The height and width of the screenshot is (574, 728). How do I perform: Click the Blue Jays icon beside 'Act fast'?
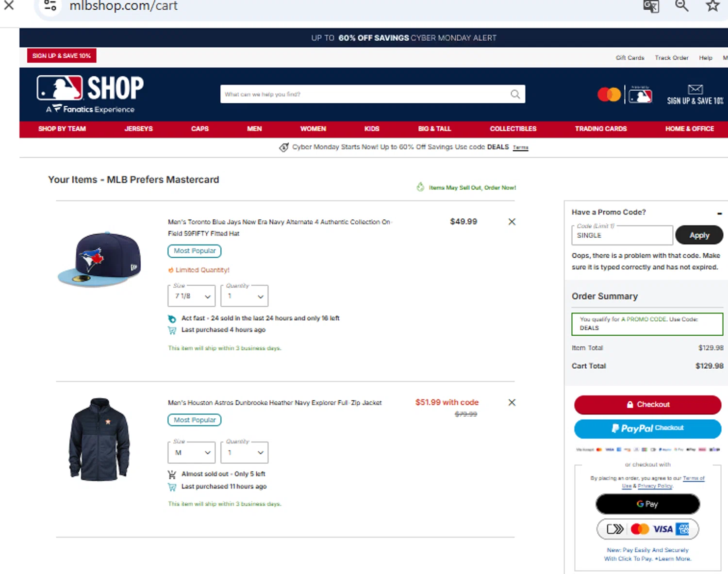click(x=172, y=319)
